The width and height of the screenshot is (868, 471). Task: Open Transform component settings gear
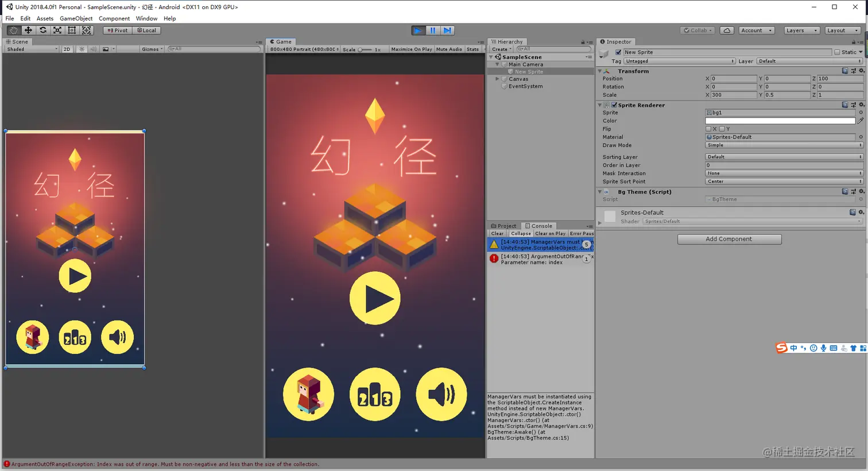861,71
